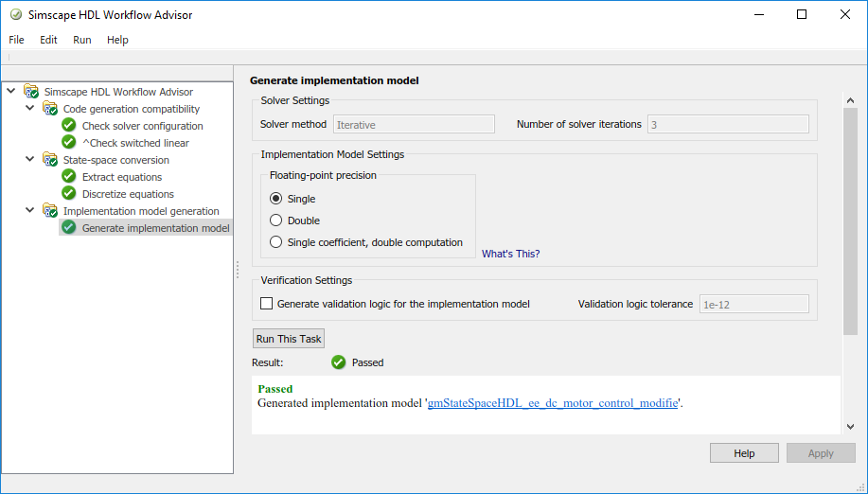Enable Generate validation logic checkbox

267,304
